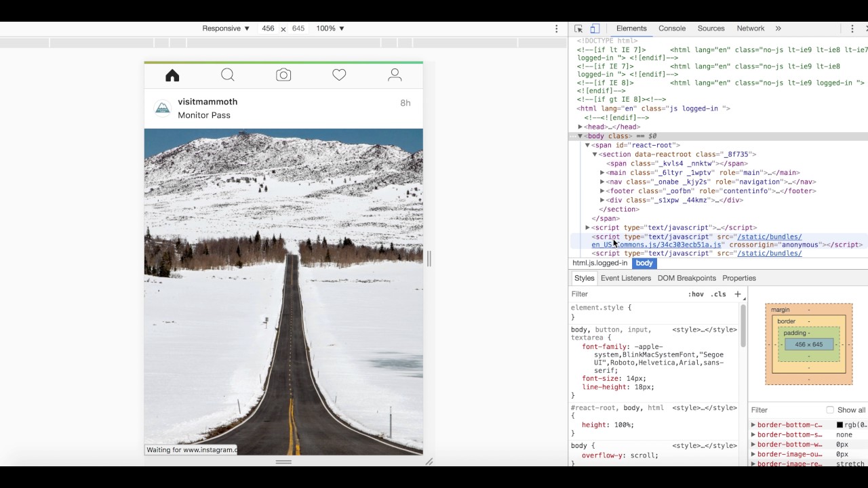Click the Monitor Pass location link
Image resolution: width=868 pixels, height=488 pixels.
coord(204,115)
